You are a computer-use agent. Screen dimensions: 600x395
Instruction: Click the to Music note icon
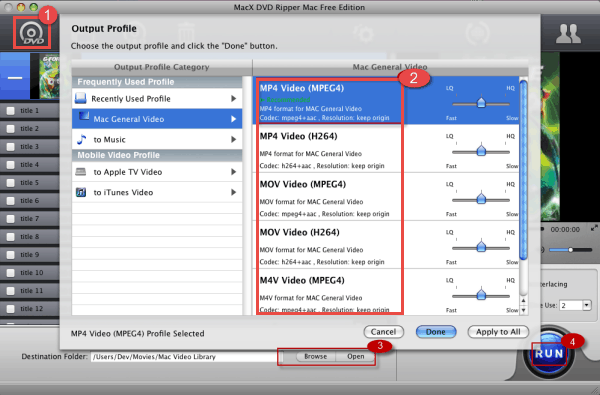tap(81, 139)
